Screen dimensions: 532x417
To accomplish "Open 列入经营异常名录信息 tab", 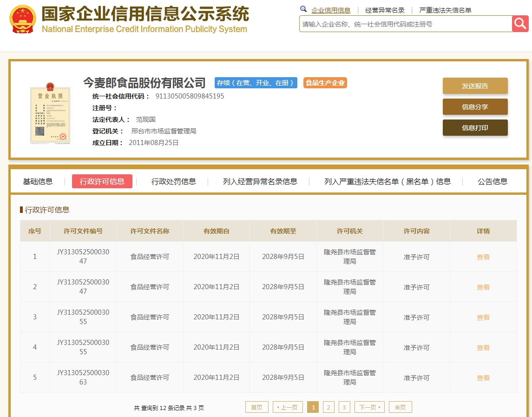I will click(260, 181).
